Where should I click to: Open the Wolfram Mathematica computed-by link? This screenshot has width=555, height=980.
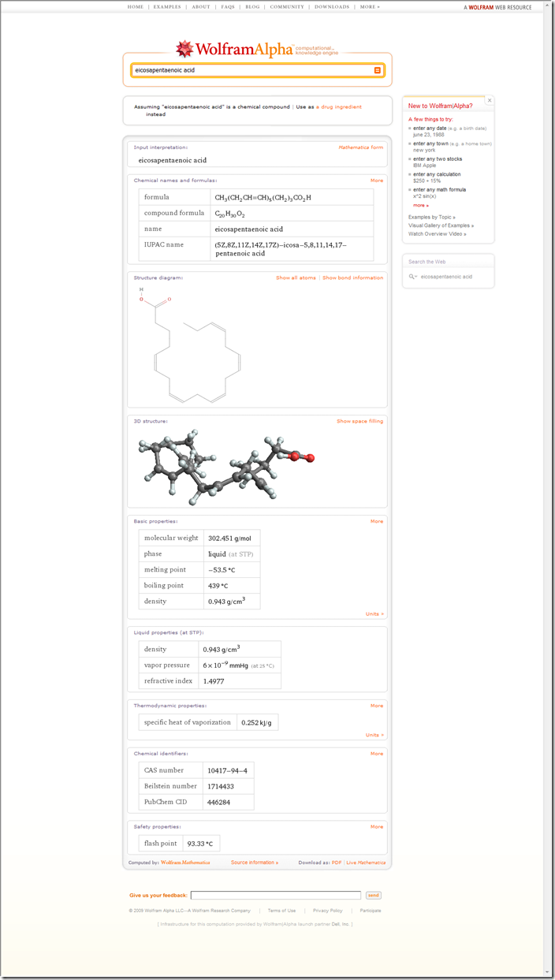point(185,863)
